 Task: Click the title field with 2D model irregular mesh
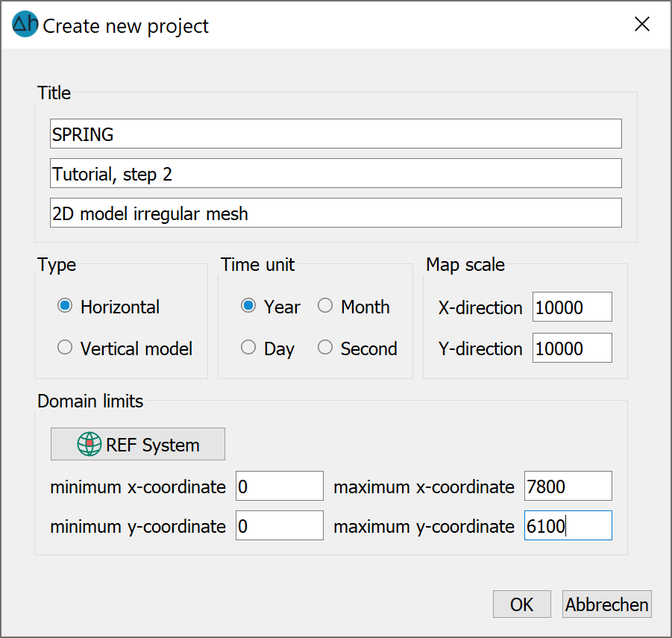click(x=336, y=213)
